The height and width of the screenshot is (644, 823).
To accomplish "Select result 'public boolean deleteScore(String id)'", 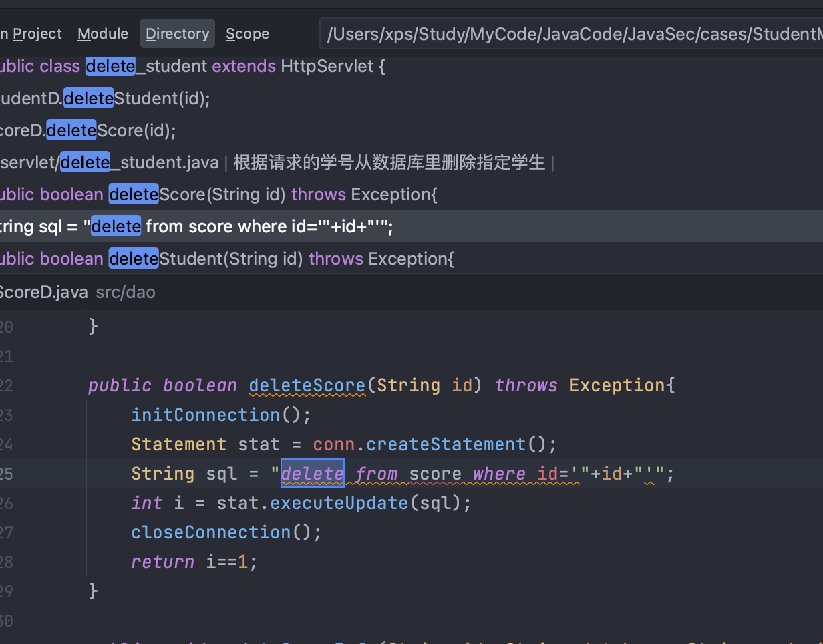I will 220,195.
